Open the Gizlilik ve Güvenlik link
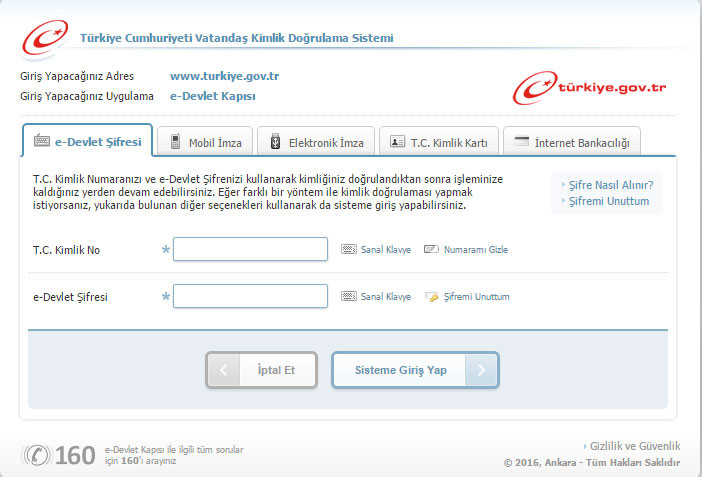Screen dimensions: 702x477 pyautogui.click(x=634, y=446)
